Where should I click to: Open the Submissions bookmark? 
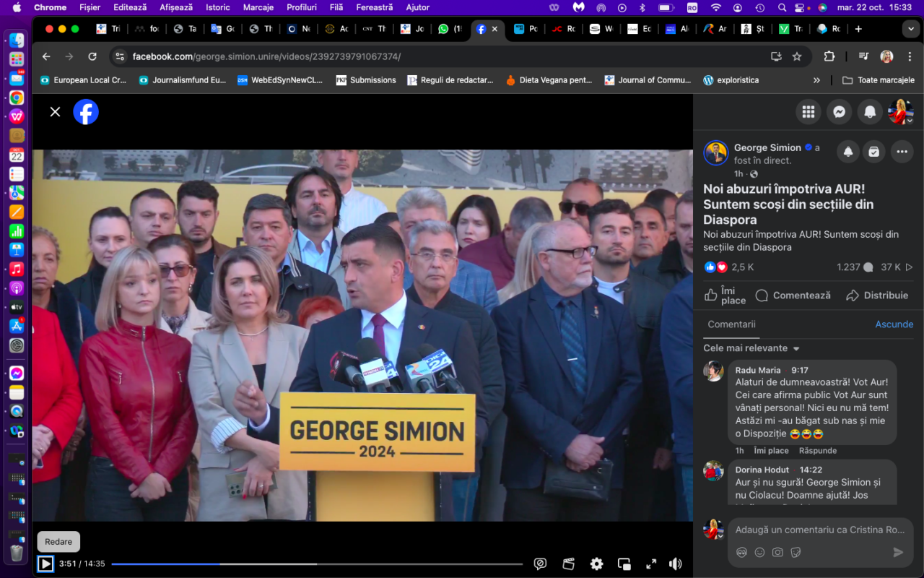[x=366, y=80]
